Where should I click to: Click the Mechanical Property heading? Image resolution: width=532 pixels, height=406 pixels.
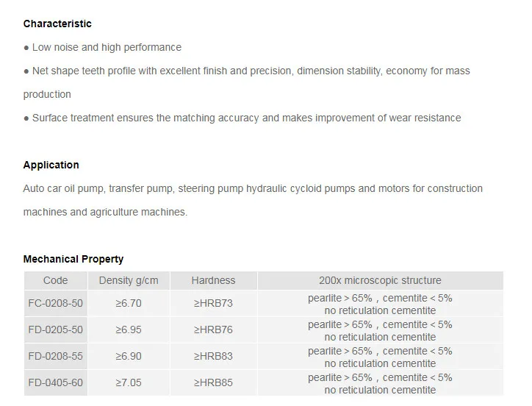[73, 259]
